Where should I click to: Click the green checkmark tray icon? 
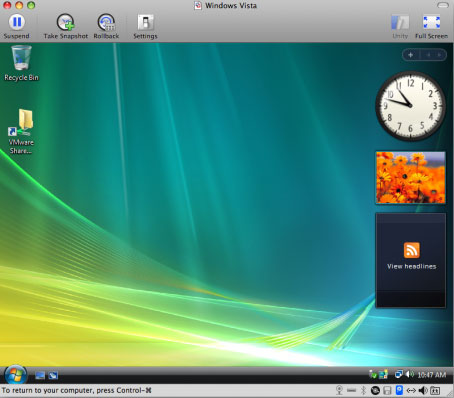373,375
